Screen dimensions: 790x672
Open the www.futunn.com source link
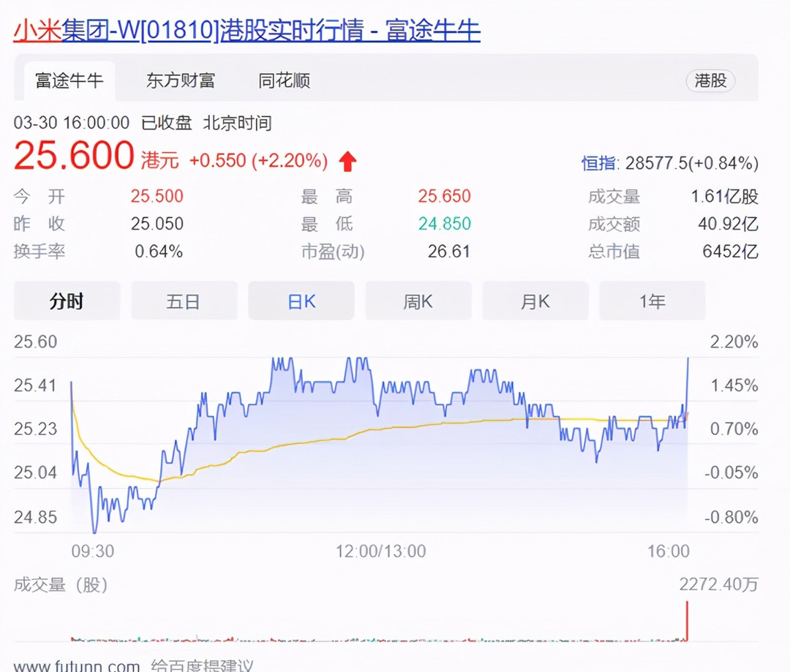pyautogui.click(x=77, y=666)
